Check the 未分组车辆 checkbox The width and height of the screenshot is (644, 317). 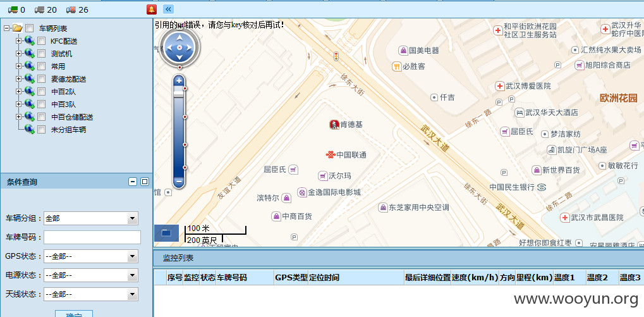(42, 130)
